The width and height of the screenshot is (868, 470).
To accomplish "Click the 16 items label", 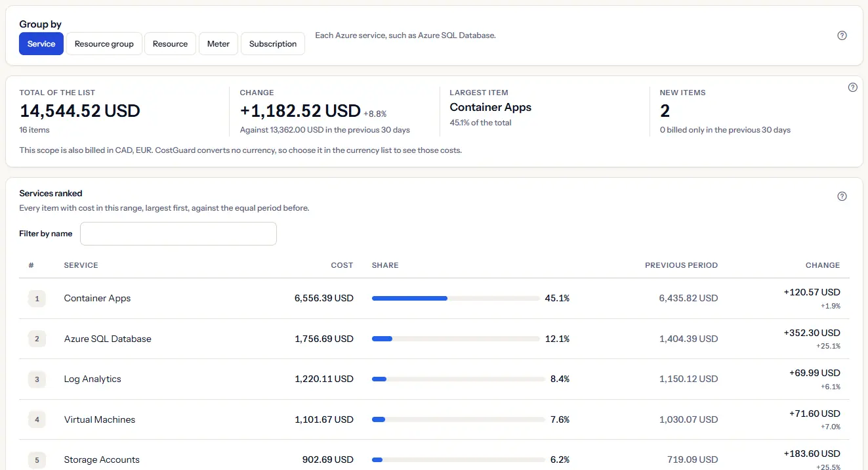I will pos(34,130).
